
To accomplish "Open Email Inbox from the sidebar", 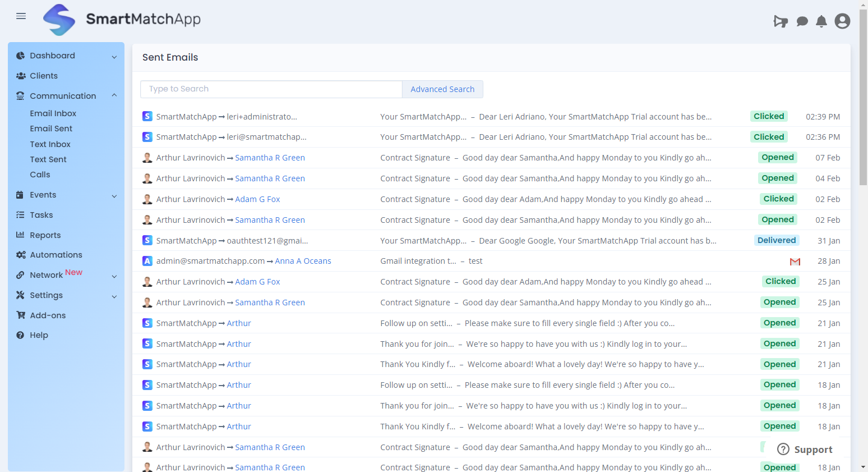I will click(53, 113).
